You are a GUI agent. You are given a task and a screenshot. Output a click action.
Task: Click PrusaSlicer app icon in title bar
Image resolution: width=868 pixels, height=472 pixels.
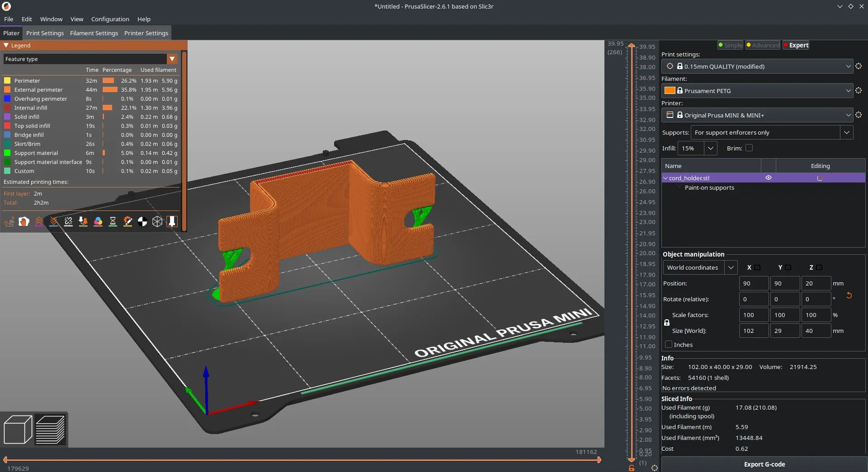coord(6,6)
